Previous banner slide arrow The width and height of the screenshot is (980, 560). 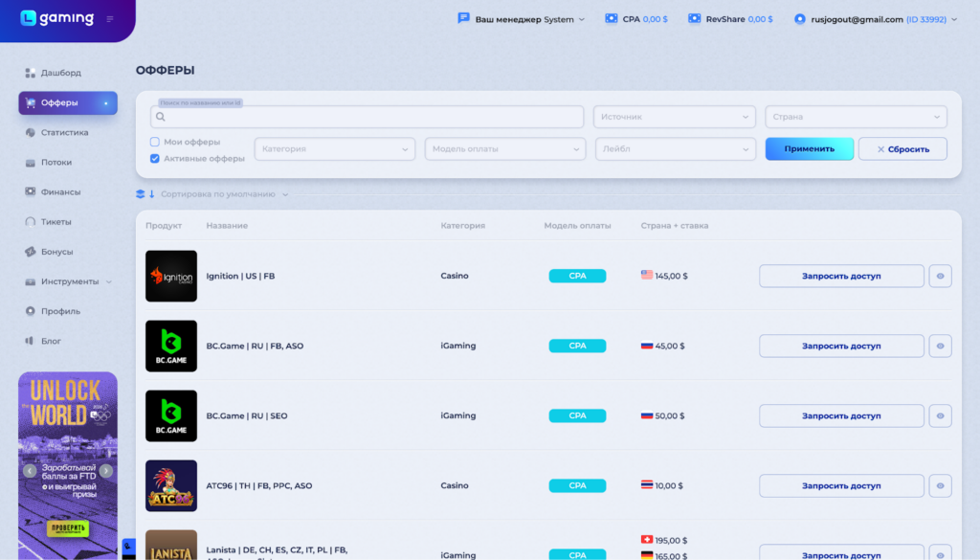[x=30, y=471]
